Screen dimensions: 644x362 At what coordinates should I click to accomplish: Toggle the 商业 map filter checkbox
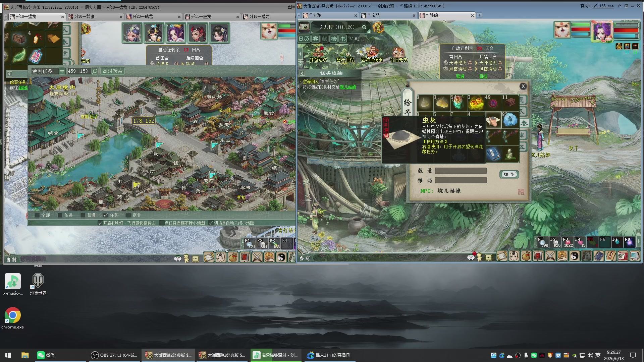click(128, 215)
